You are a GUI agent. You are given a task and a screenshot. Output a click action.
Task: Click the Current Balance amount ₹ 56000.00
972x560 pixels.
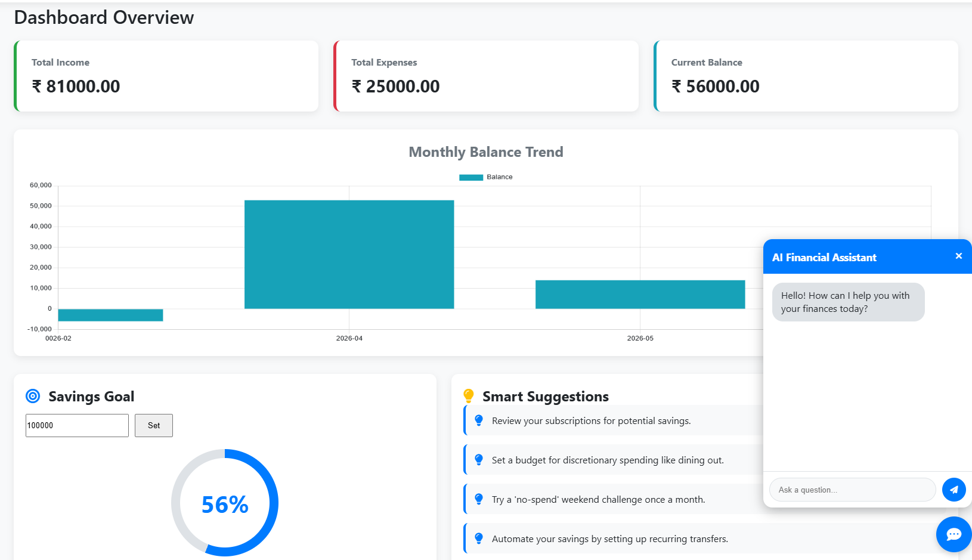[x=716, y=86]
